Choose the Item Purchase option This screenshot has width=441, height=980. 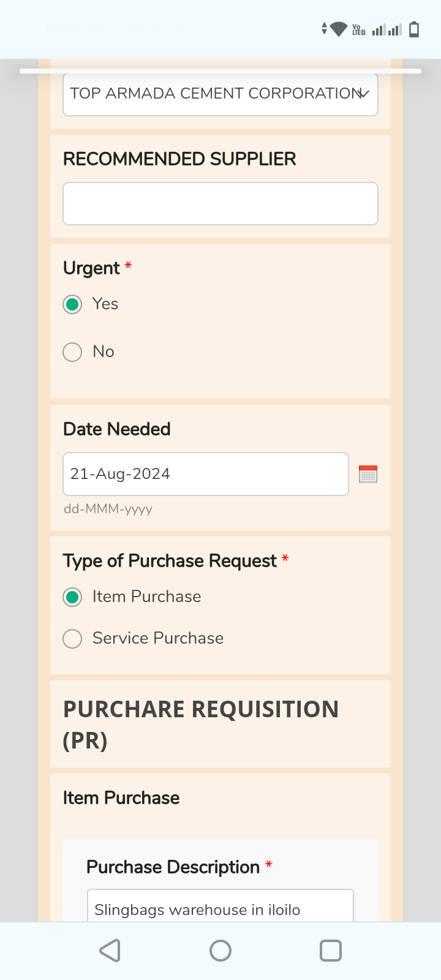73,597
